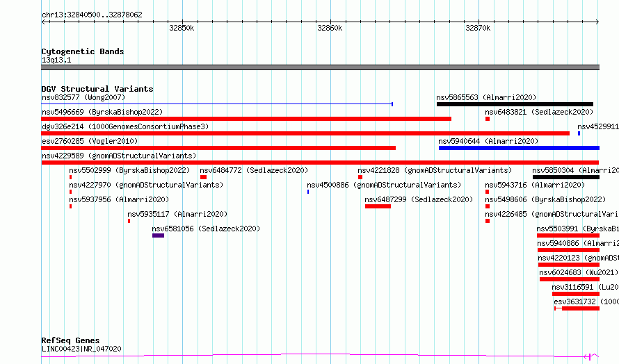Open the nsv5502999 (ByrskaBishop2022) label

129,170
